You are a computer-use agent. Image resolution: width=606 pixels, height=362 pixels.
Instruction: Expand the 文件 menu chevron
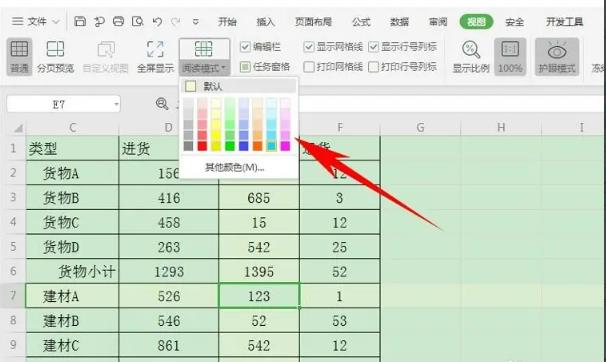[x=56, y=22]
